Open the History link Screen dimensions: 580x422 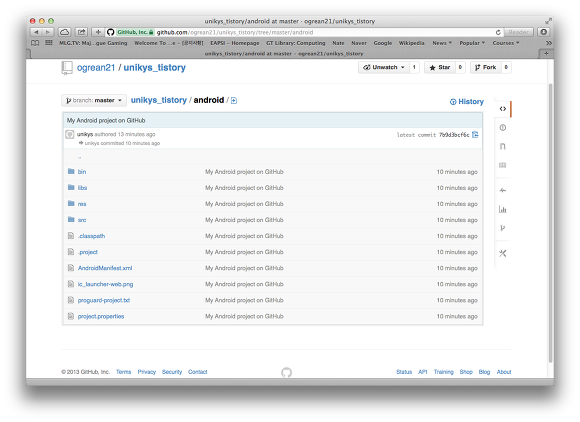point(467,102)
